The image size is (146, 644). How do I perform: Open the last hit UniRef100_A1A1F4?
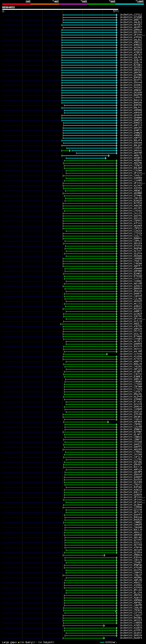click(131, 638)
